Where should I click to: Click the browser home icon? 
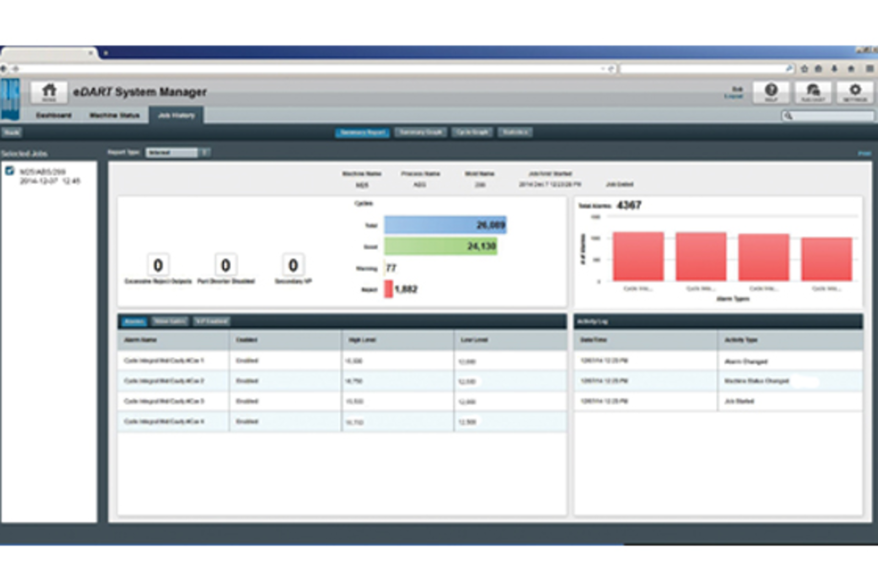pyautogui.click(x=851, y=69)
